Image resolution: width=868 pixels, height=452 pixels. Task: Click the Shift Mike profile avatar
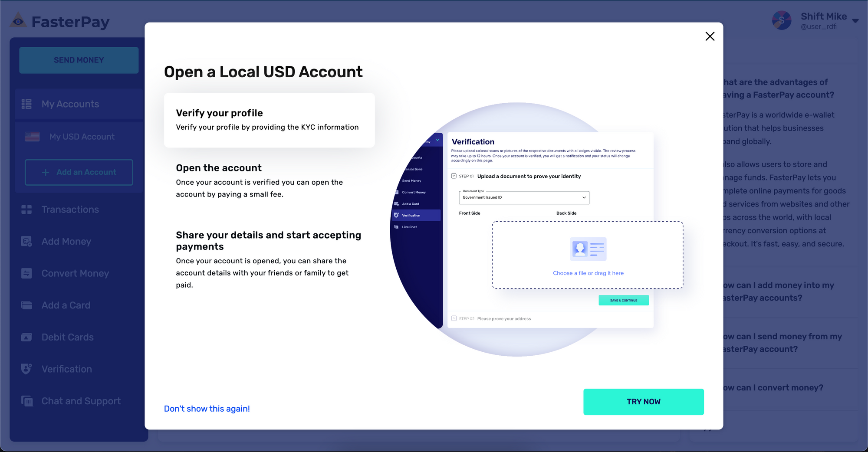click(782, 20)
